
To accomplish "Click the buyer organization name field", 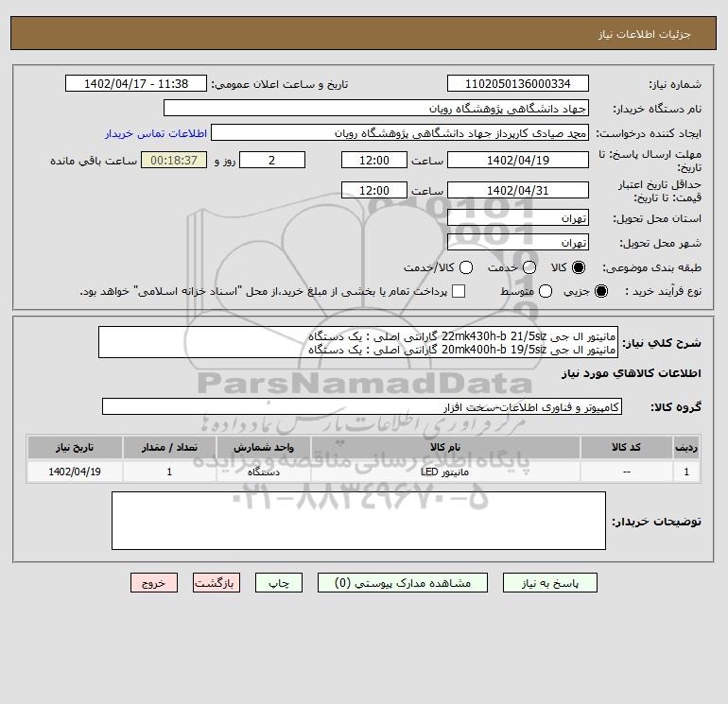I will tap(376, 108).
